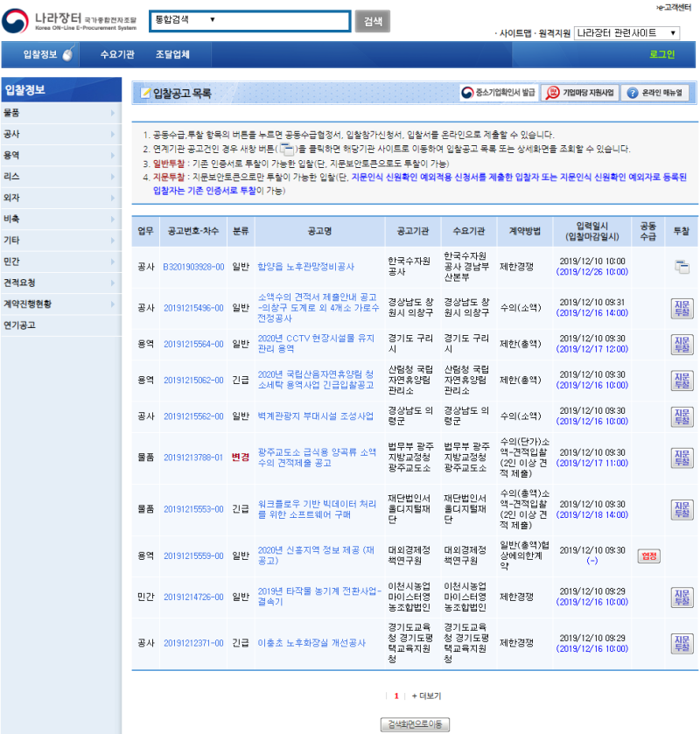Click + 더보기 pagination link
Viewport: 700px width, 734px height.
pyautogui.click(x=426, y=696)
